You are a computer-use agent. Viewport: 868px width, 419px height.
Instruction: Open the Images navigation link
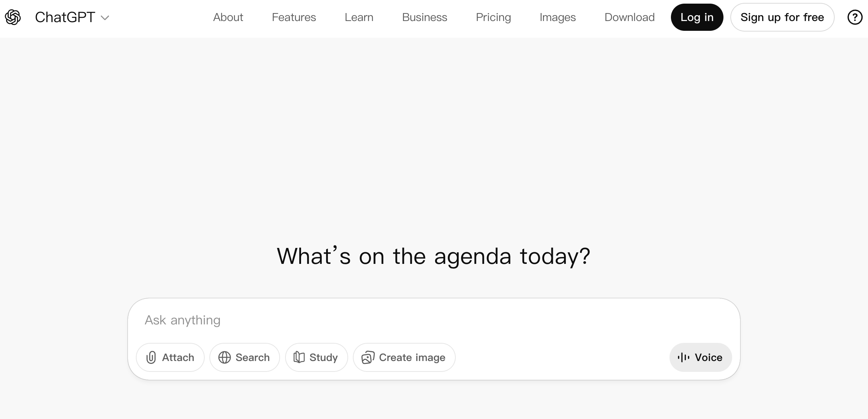pos(558,17)
